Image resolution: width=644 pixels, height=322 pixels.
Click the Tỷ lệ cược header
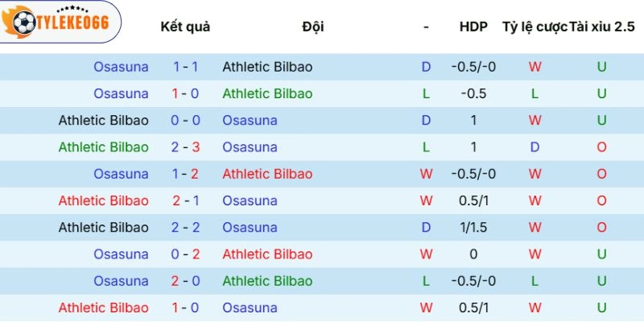pyautogui.click(x=535, y=27)
